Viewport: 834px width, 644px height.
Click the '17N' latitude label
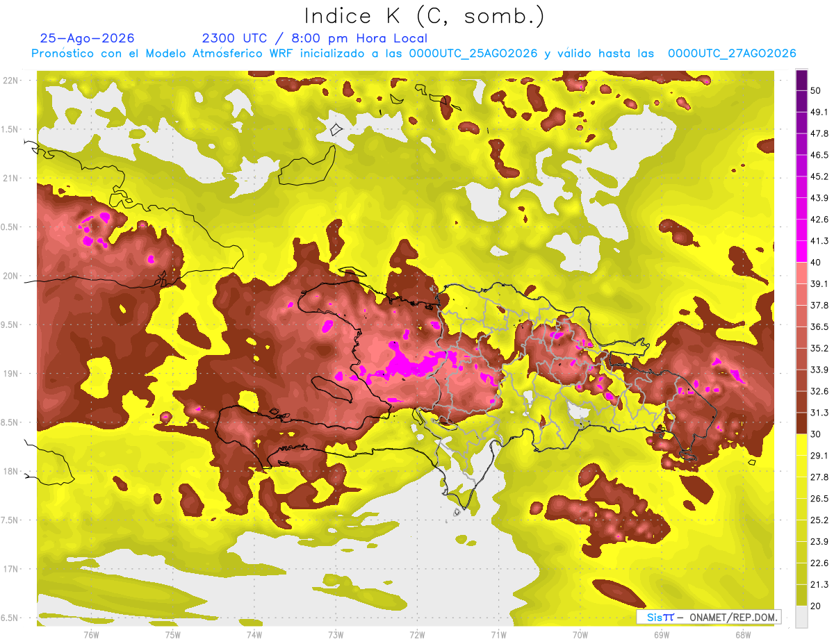click(x=11, y=570)
